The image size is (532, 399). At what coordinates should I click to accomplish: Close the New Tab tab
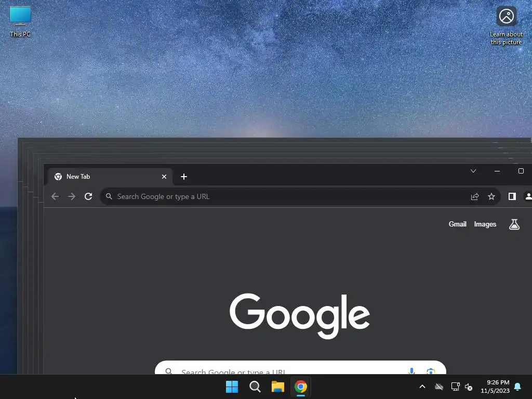pos(164,177)
